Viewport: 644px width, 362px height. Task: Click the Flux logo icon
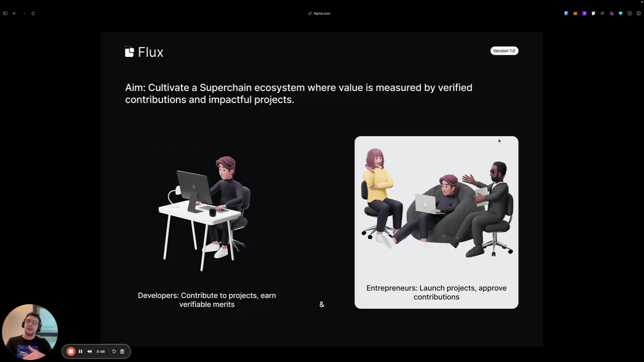[129, 52]
